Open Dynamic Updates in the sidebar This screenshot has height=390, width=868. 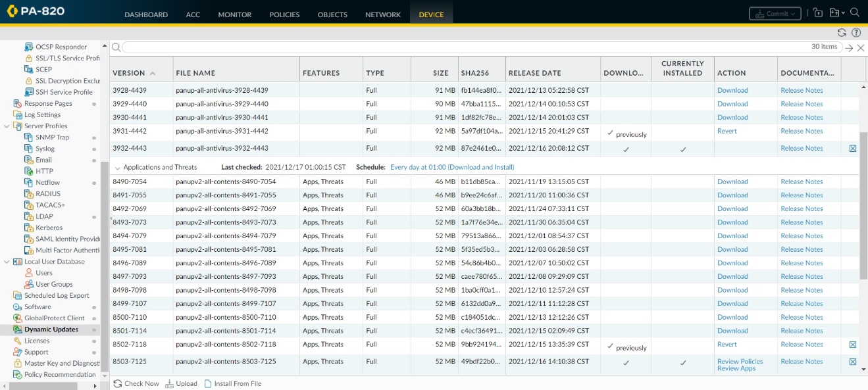pos(51,329)
